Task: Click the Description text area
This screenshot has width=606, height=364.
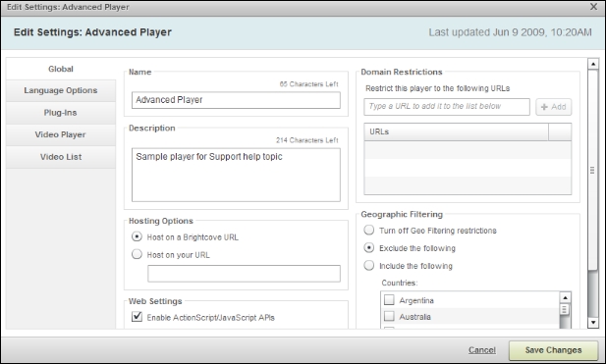Action: pos(236,175)
